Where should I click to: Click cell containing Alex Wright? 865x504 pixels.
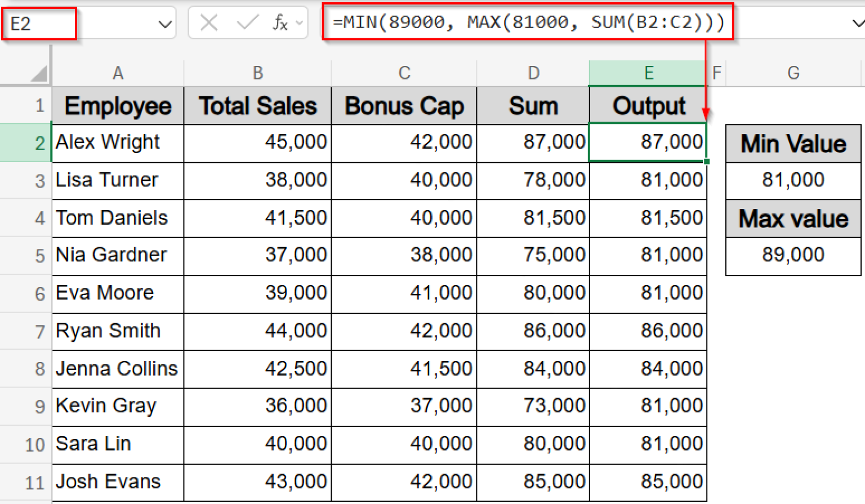117,142
